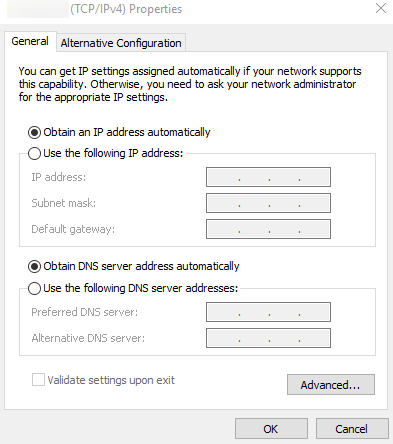Click the Obtain DNS server address automatically label
The height and width of the screenshot is (444, 393).
(x=141, y=266)
